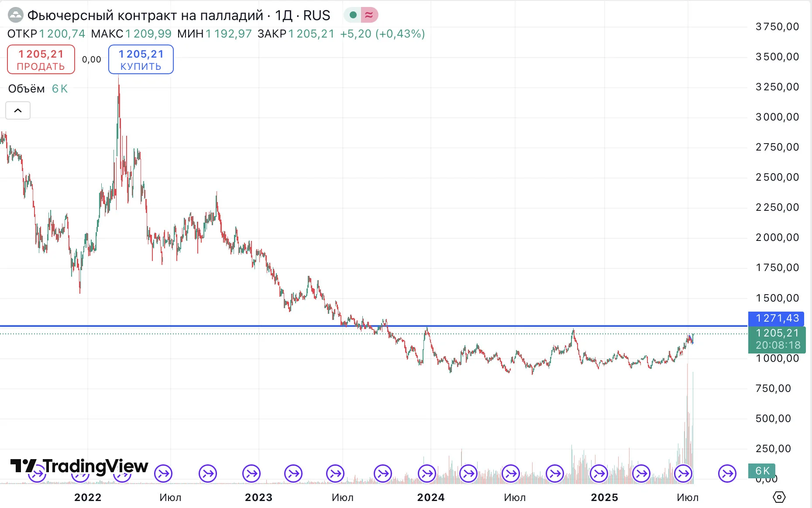Viewport: 812px width, 508px height.
Task: Click the blue 1 271,43 price label
Action: pyautogui.click(x=776, y=318)
